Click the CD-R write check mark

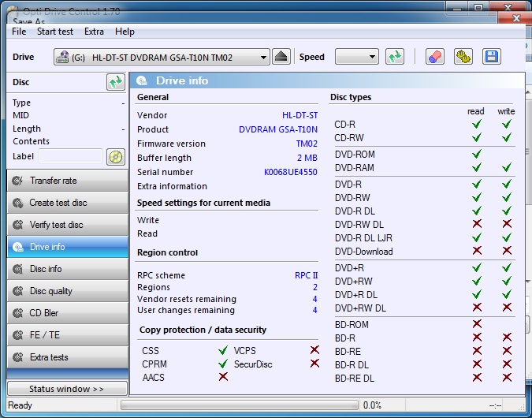point(507,124)
